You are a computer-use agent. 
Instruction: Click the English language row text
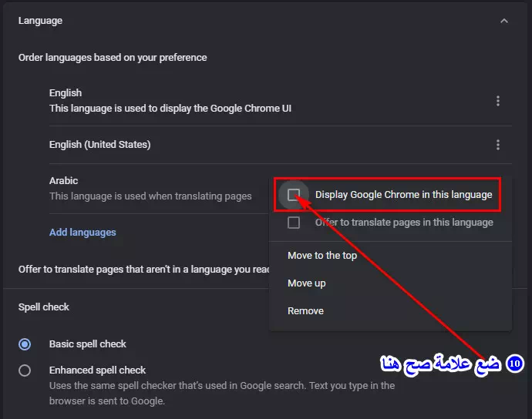(66, 93)
